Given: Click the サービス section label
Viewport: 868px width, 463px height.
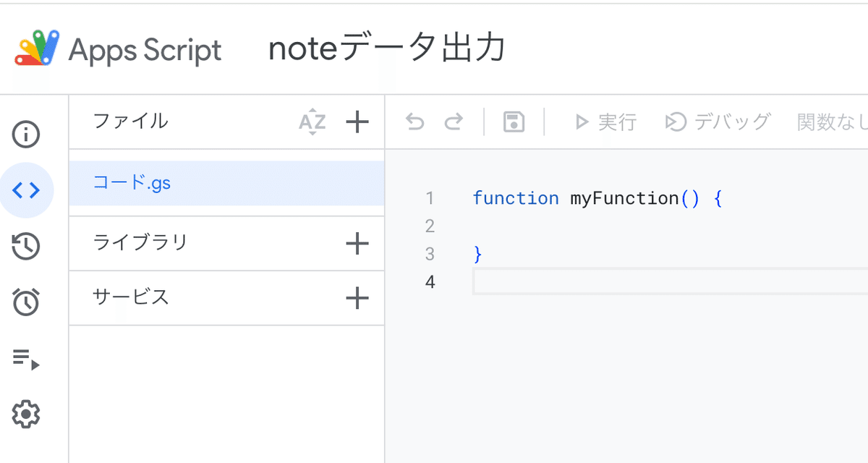Looking at the screenshot, I should point(131,297).
